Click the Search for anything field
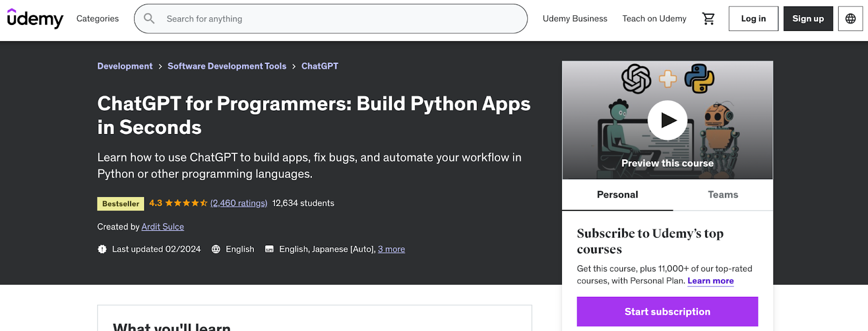This screenshot has height=331, width=868. [331, 18]
